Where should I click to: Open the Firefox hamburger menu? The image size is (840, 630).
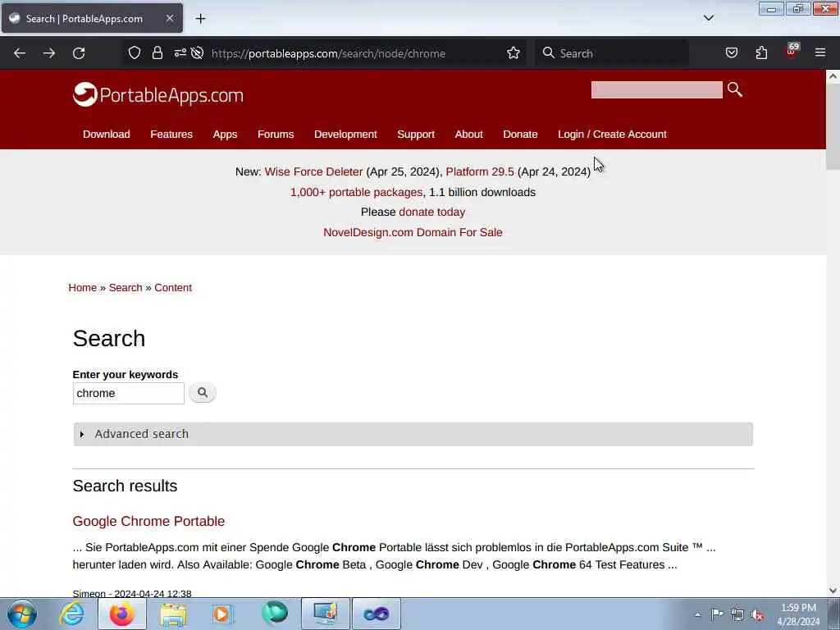[x=820, y=53]
